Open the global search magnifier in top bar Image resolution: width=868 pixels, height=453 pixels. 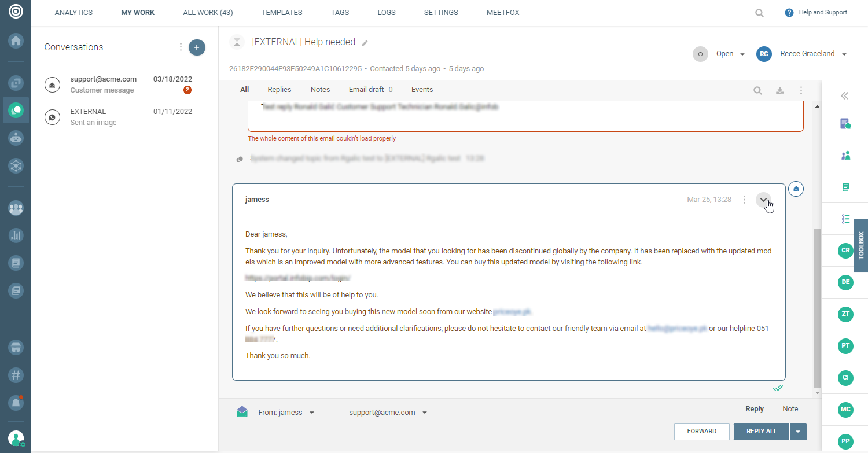759,13
